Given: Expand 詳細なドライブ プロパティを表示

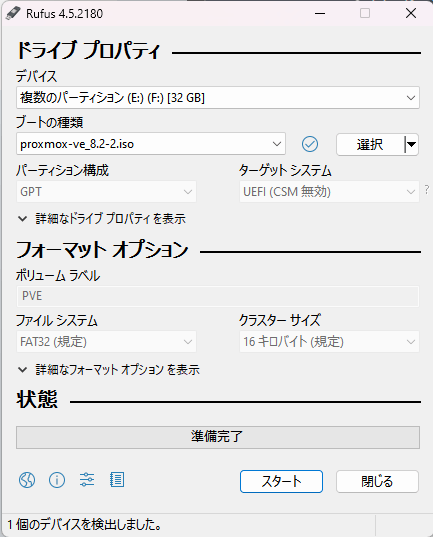Looking at the screenshot, I should (x=102, y=219).
